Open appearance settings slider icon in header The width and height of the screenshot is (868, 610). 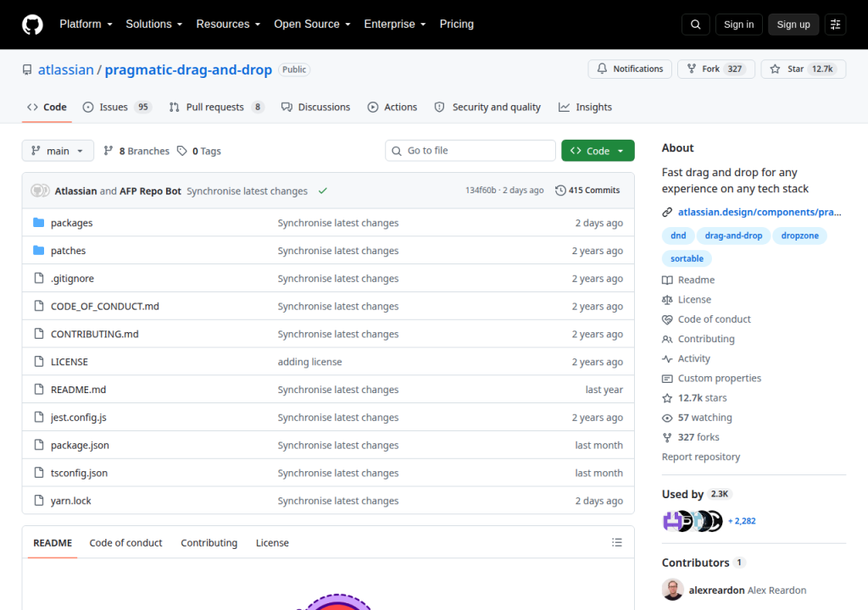(835, 25)
